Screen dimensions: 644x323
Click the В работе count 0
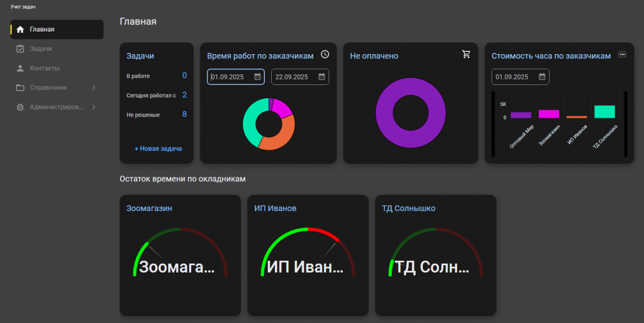point(184,76)
